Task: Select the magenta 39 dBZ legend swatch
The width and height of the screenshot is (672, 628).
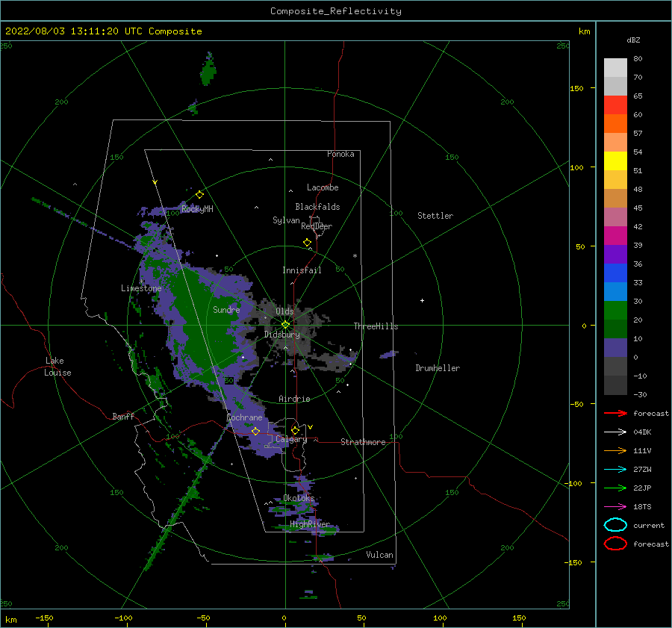Action: [x=615, y=235]
